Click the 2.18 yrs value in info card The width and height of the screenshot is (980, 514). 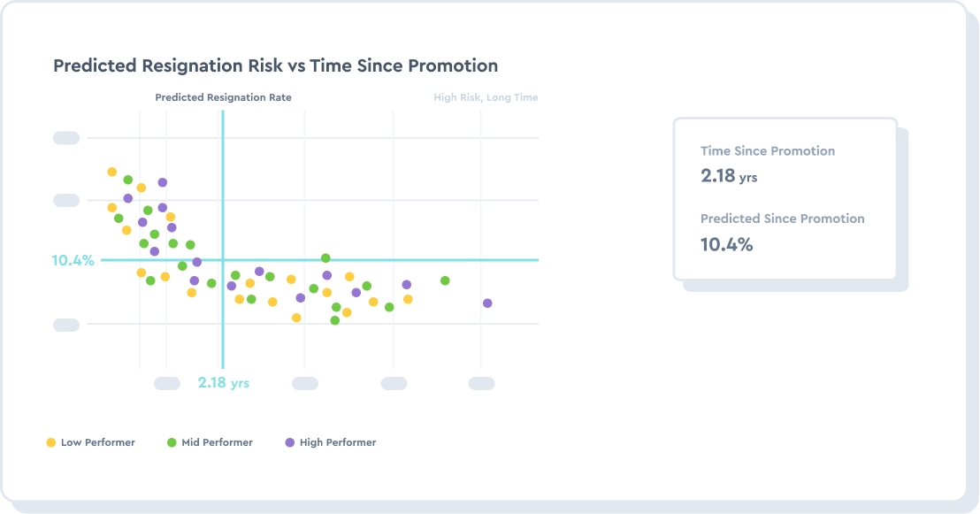(728, 176)
